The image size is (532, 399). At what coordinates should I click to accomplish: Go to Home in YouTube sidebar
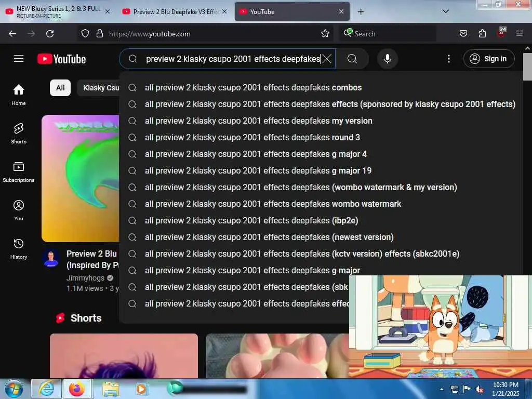[x=19, y=95]
